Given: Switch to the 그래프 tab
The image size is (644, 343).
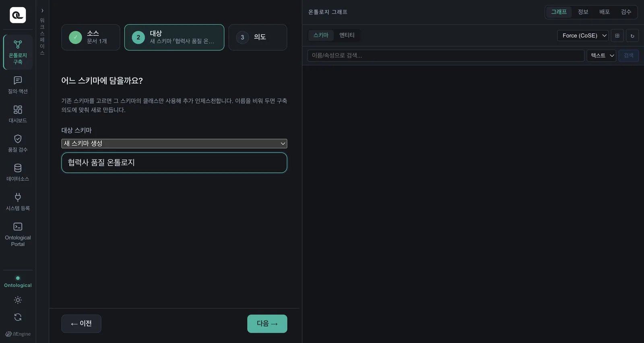Looking at the screenshot, I should click(559, 12).
